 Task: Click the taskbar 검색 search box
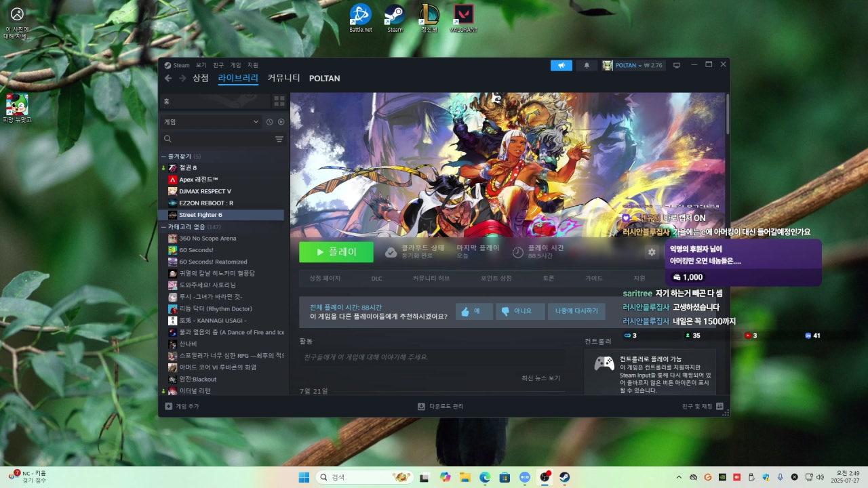tap(365, 477)
